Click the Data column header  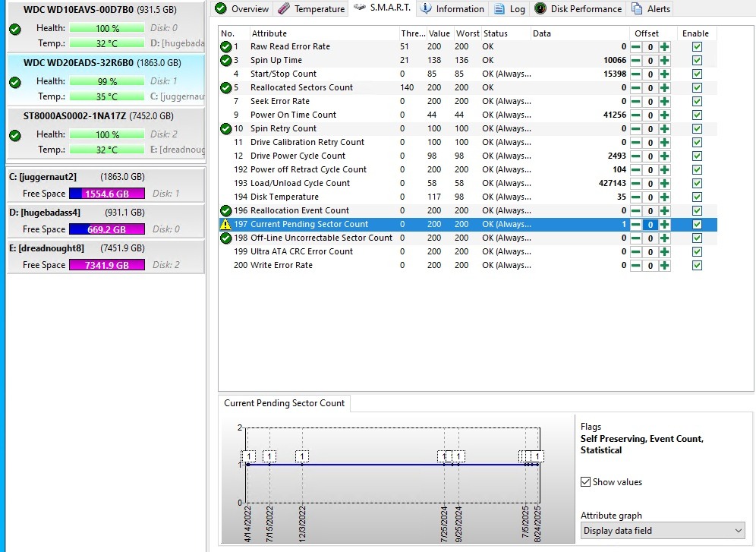click(580, 33)
